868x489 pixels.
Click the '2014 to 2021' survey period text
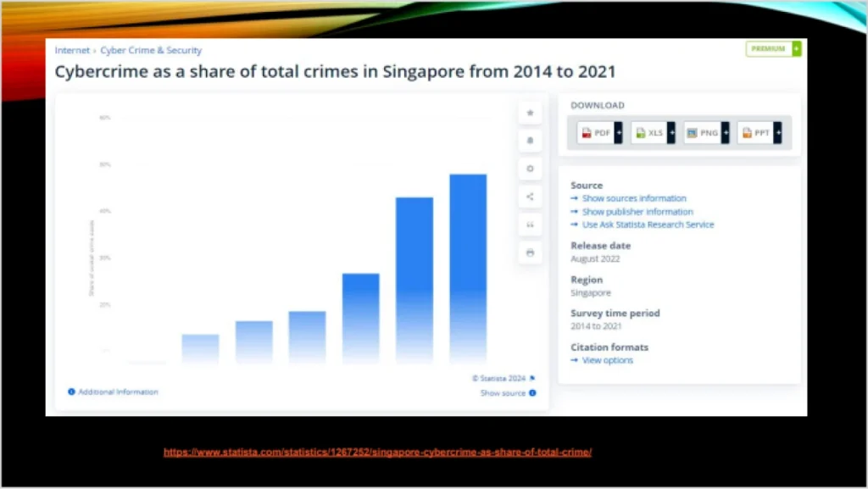coord(596,326)
